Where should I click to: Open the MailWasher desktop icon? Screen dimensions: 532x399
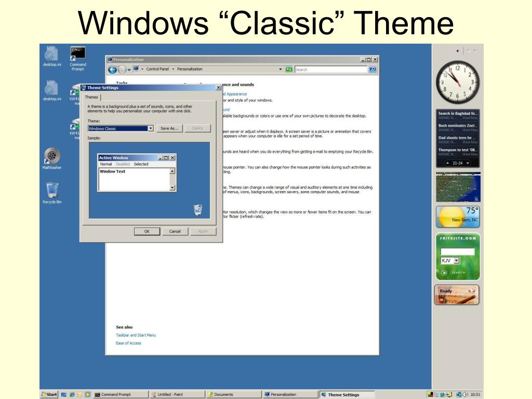point(52,158)
